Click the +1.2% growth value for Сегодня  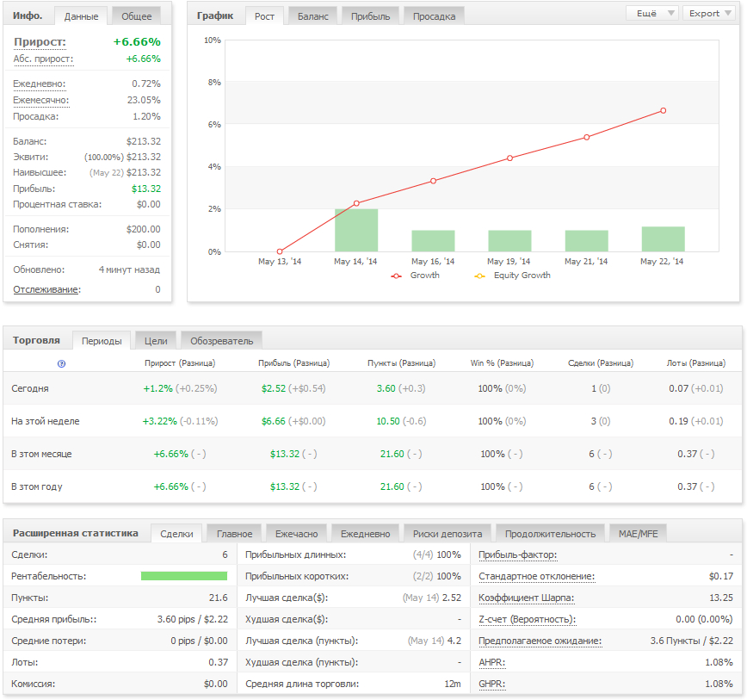click(157, 388)
